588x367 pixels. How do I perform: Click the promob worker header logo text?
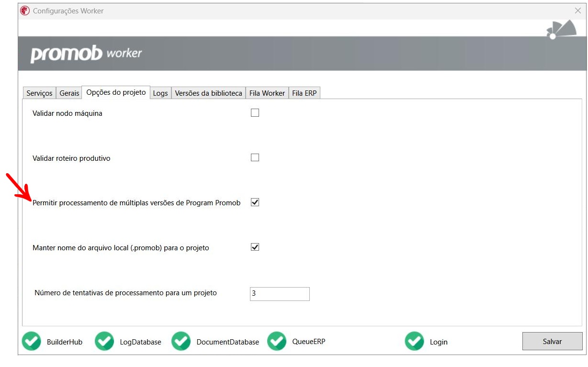point(86,54)
